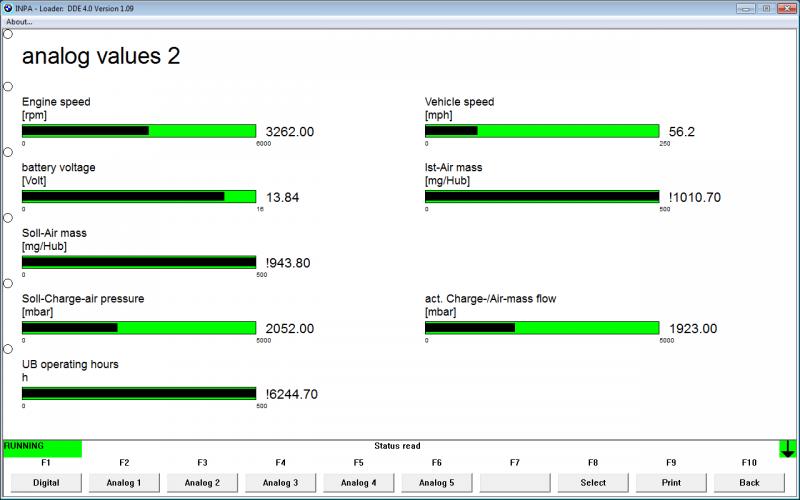
Task: Switch to the Digital values screen
Action: (x=46, y=482)
